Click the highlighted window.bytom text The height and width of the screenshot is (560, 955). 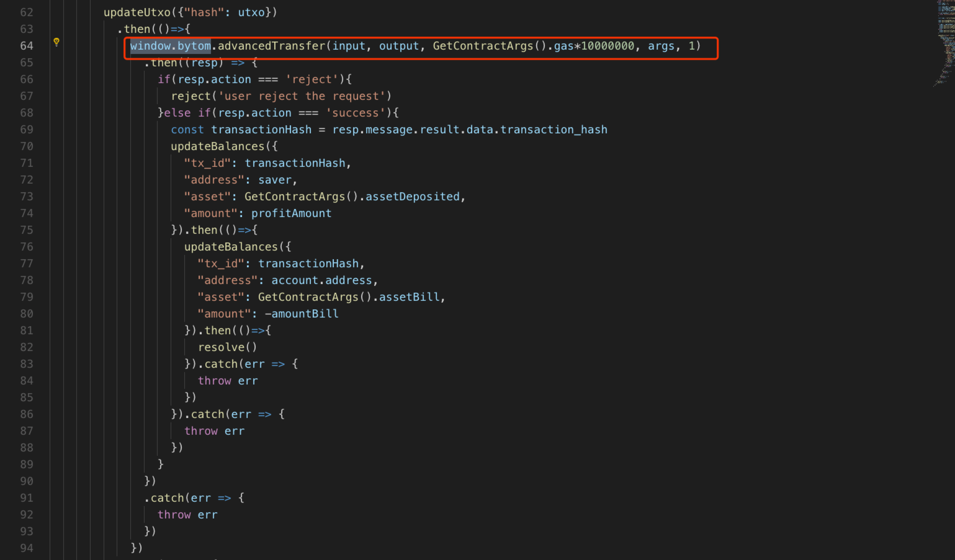point(170,46)
